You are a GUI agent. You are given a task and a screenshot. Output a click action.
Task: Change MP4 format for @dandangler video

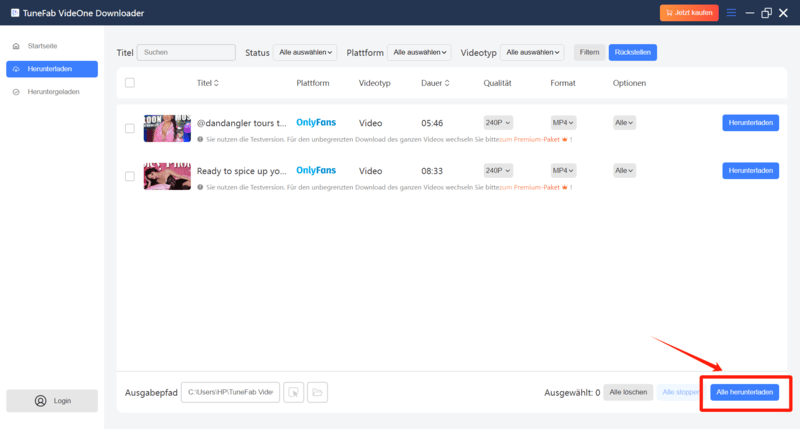pos(563,122)
